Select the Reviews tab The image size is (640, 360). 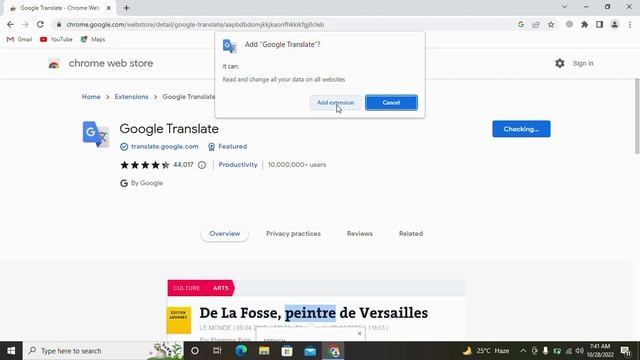click(360, 234)
